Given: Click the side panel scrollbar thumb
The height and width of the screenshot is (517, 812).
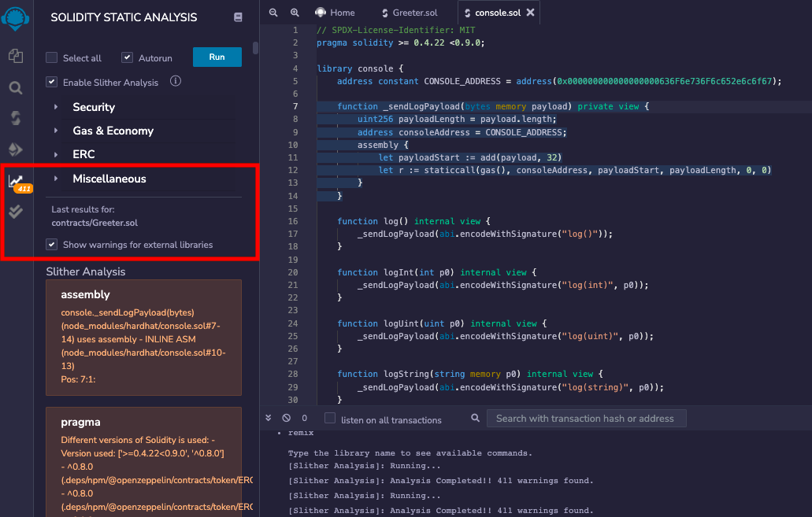Looking at the screenshot, I should coord(255,48).
